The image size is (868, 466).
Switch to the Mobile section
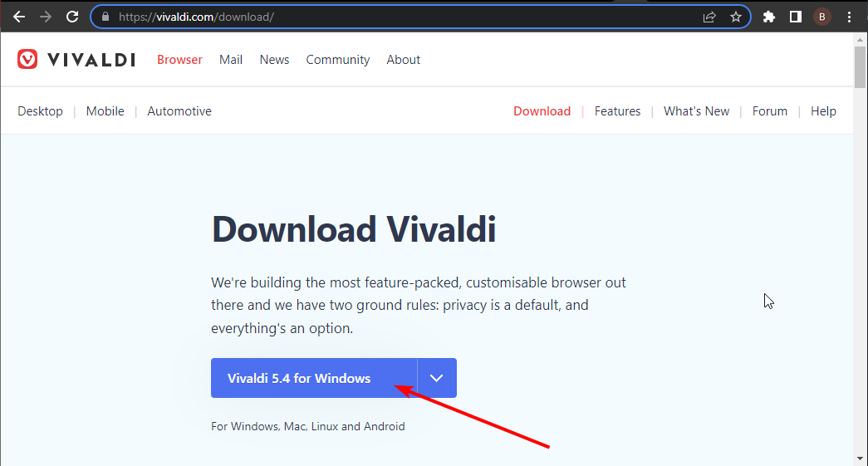105,111
